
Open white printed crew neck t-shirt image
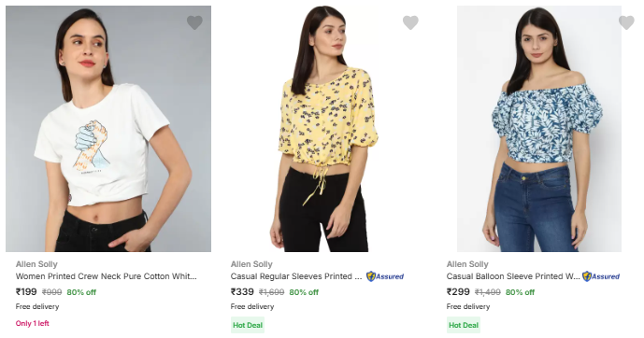click(x=108, y=129)
